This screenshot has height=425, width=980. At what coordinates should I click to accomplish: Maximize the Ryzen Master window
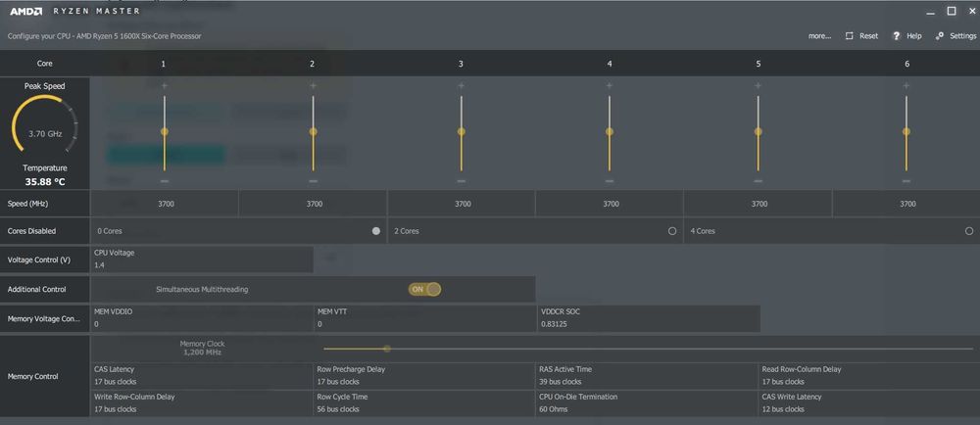[x=952, y=11]
